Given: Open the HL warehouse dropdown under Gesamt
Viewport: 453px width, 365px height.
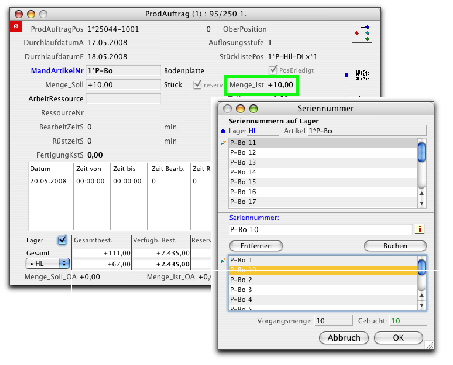Looking at the screenshot, I should pos(48,263).
